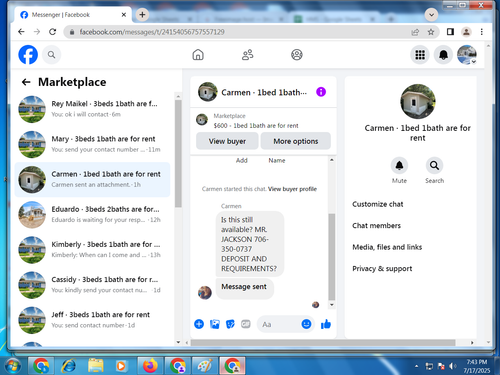Click Carmen listing thumbnail in chat header
The image size is (500, 375).
[x=208, y=92]
